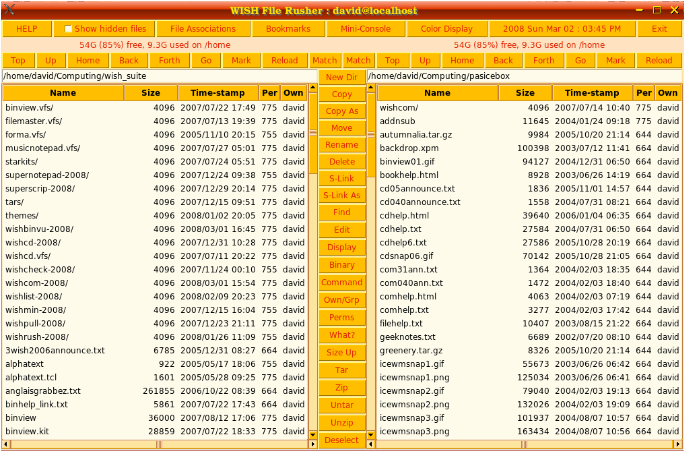Open Color Display settings
This screenshot has height=451, width=684.
tap(447, 29)
